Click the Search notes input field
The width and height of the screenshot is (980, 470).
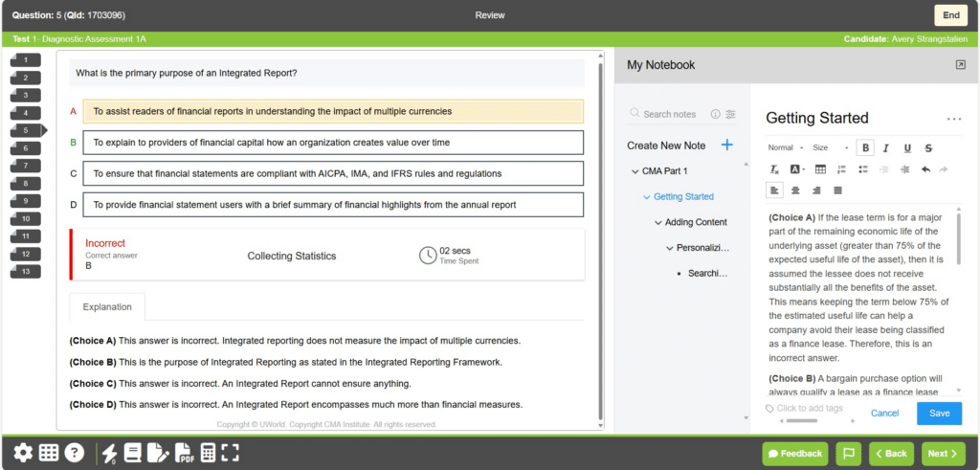669,114
